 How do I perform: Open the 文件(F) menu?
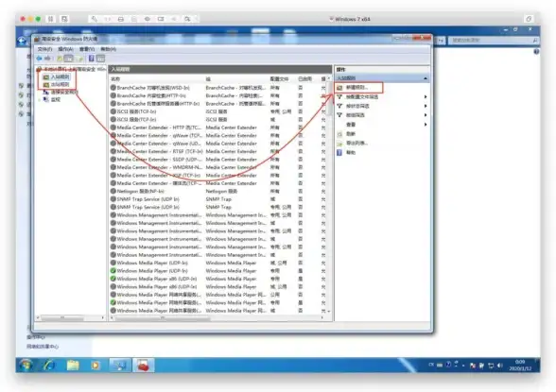click(44, 49)
